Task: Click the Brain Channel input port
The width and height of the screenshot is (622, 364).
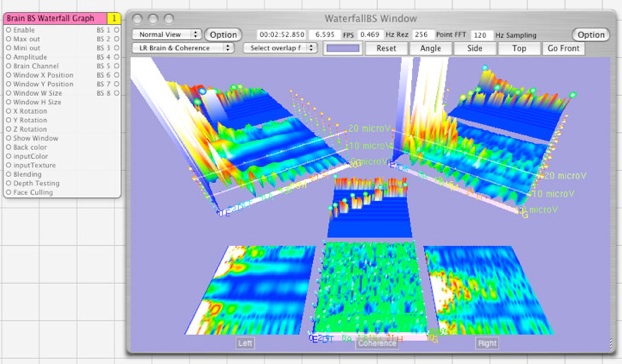Action: tap(8, 66)
